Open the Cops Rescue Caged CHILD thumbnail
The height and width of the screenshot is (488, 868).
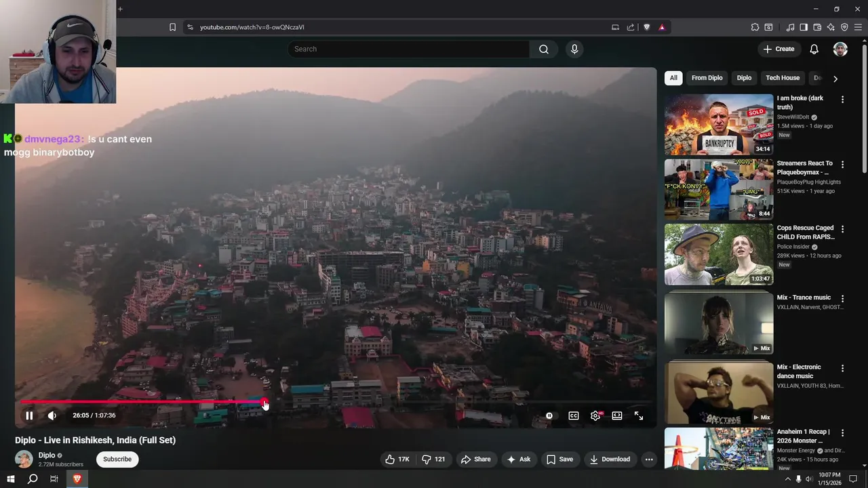[x=719, y=254]
